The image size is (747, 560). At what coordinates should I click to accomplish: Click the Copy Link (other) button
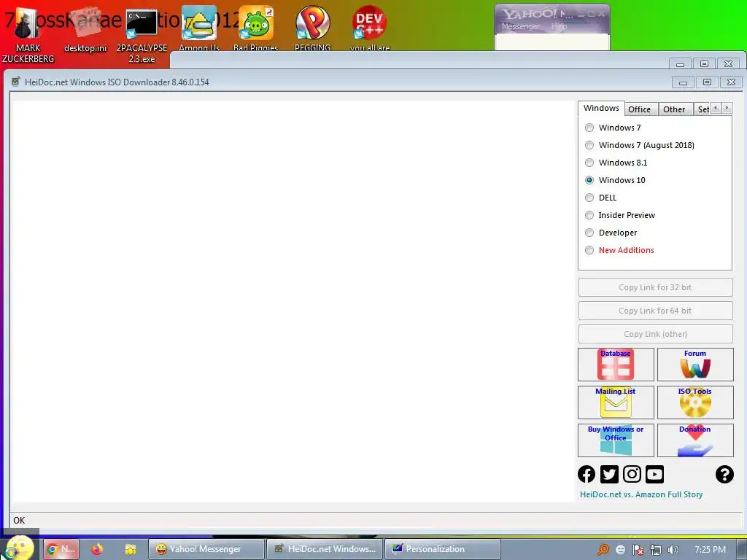655,334
